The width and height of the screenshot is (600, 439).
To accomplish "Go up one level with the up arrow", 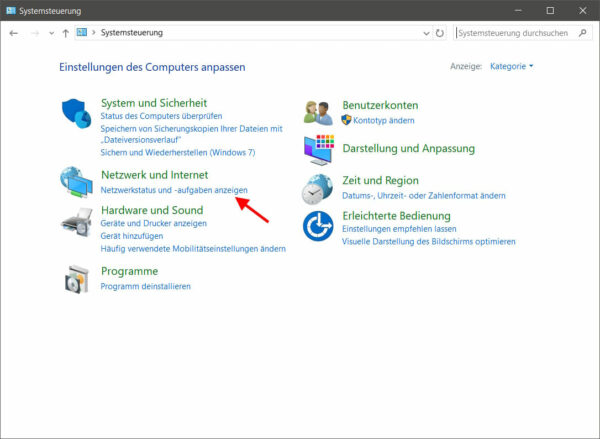I will 65,32.
